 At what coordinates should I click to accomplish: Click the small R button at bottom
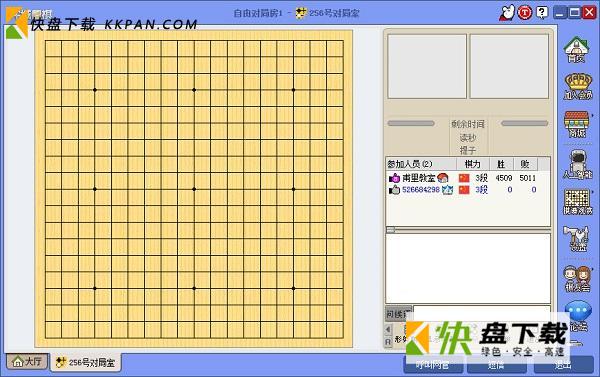pyautogui.click(x=388, y=342)
